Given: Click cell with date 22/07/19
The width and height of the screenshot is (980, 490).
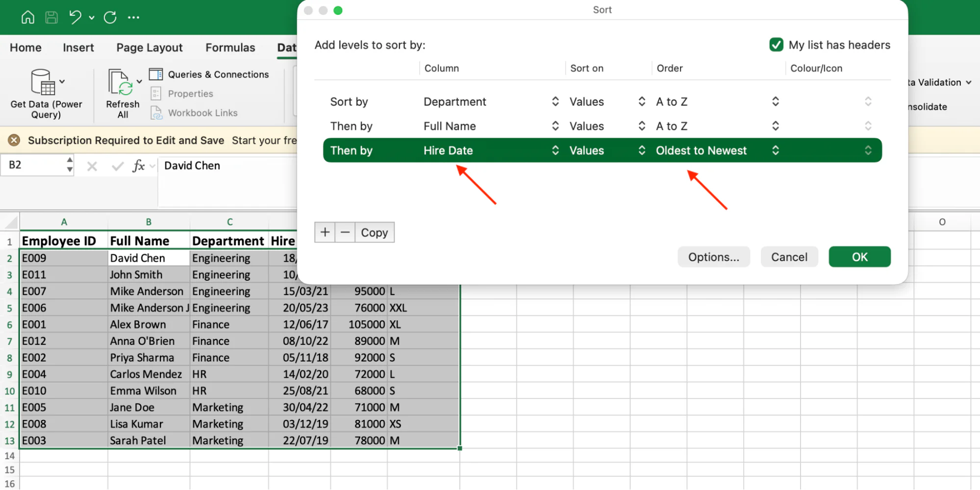Looking at the screenshot, I should point(300,441).
